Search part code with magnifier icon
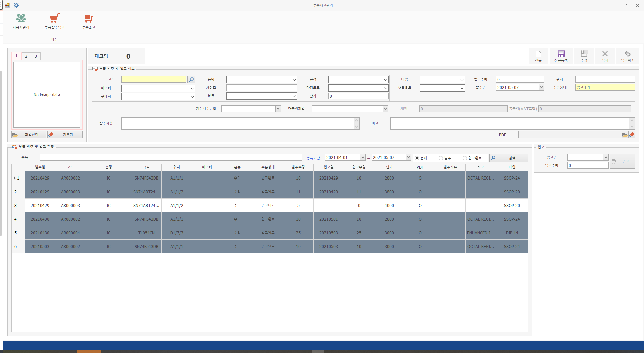Screen dimensions: 644x353 [191, 79]
